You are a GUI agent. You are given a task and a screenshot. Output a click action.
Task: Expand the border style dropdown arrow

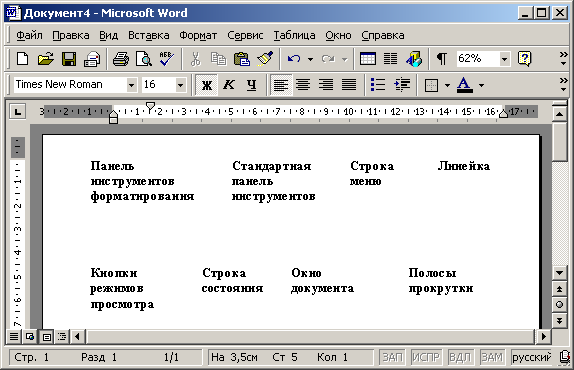[447, 85]
